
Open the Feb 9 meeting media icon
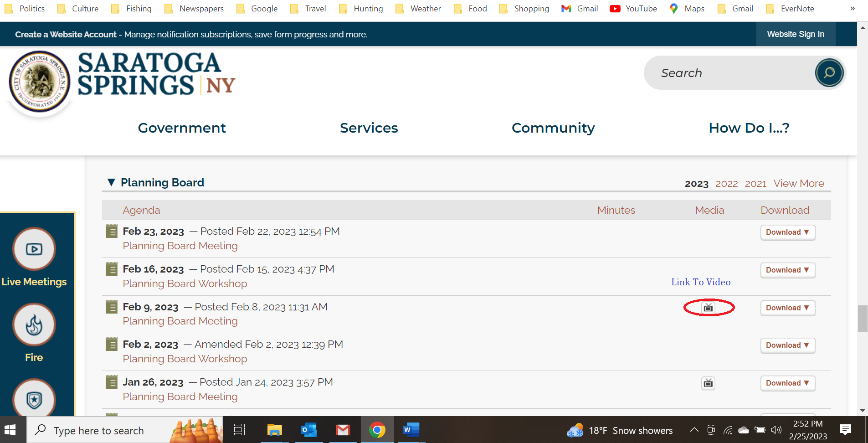click(708, 308)
